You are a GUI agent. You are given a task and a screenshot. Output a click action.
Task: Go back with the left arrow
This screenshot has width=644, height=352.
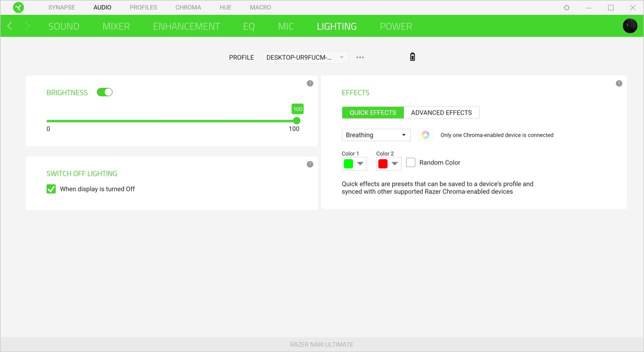[10, 26]
